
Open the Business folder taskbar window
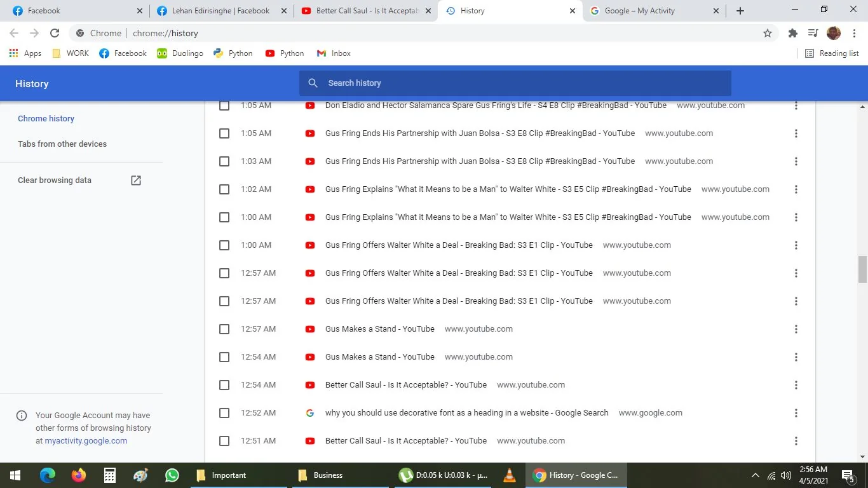341,475
